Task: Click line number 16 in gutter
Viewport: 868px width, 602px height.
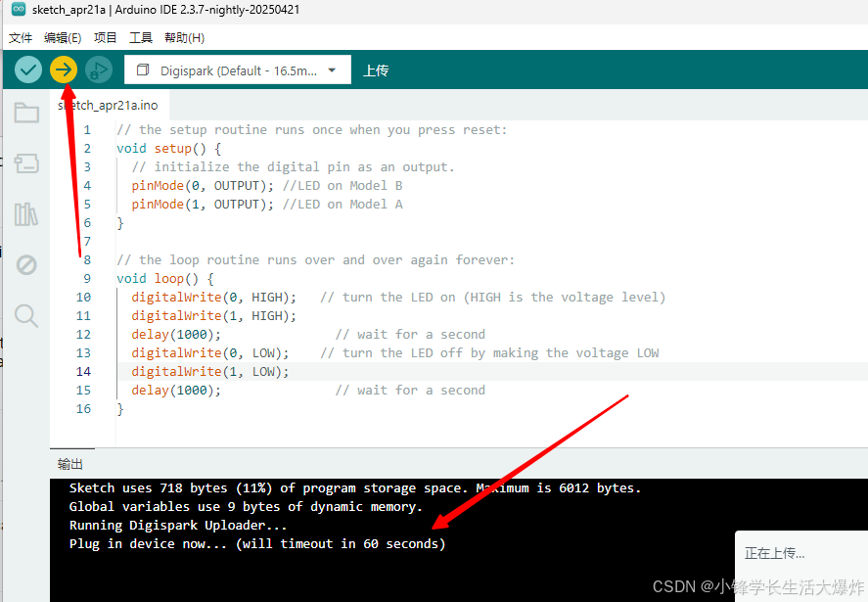Action: click(83, 409)
